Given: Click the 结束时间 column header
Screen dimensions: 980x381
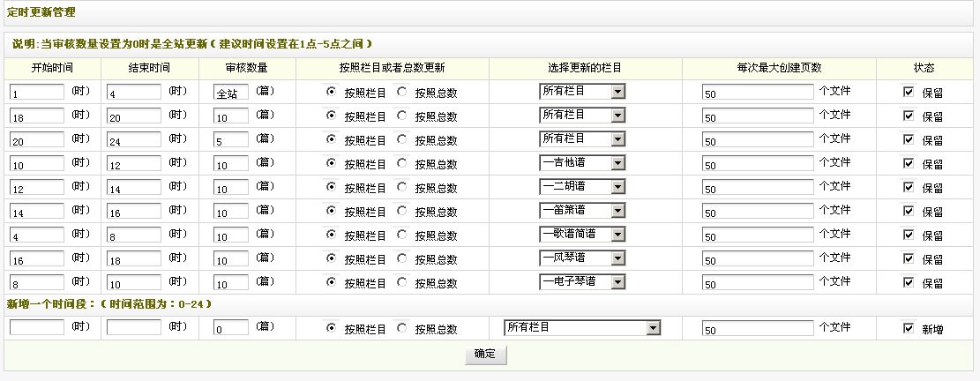Looking at the screenshot, I should click(x=149, y=67).
